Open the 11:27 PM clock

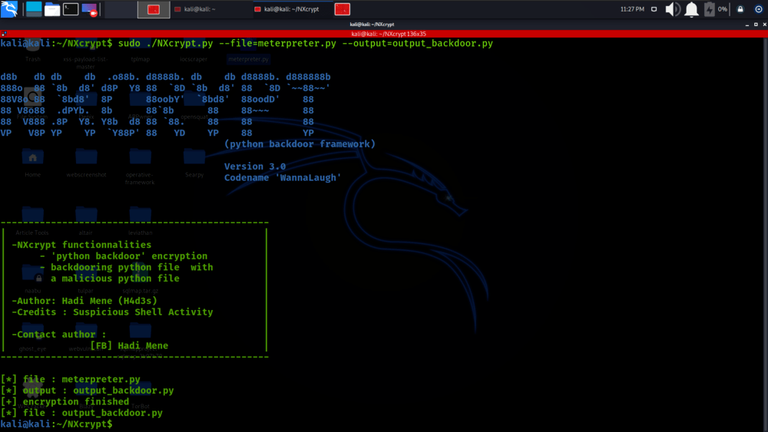[632, 9]
